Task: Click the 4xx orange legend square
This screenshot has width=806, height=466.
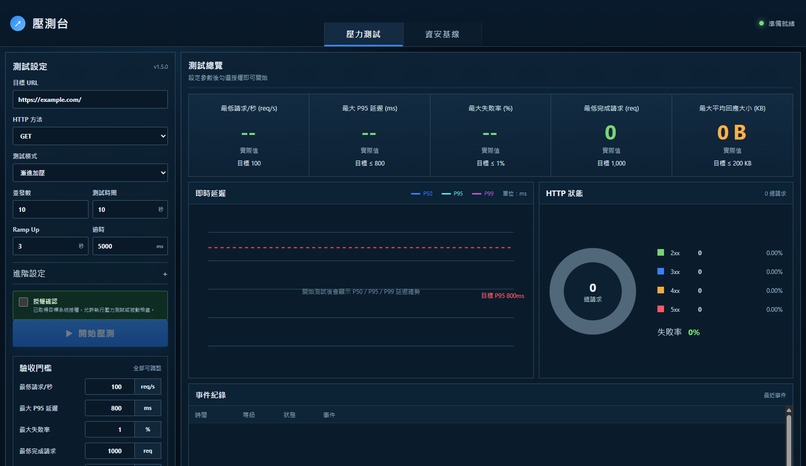Action: click(x=661, y=290)
